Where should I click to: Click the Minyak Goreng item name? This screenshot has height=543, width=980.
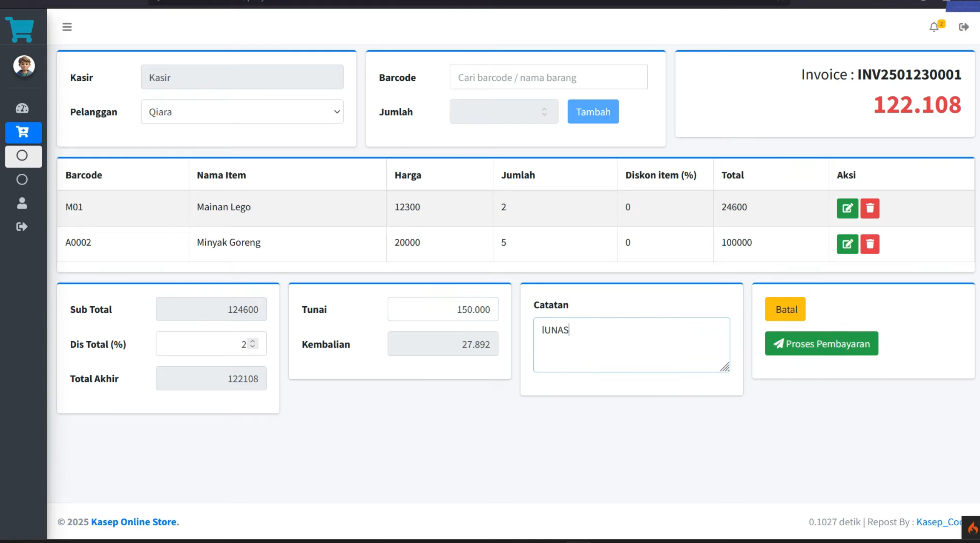click(229, 242)
